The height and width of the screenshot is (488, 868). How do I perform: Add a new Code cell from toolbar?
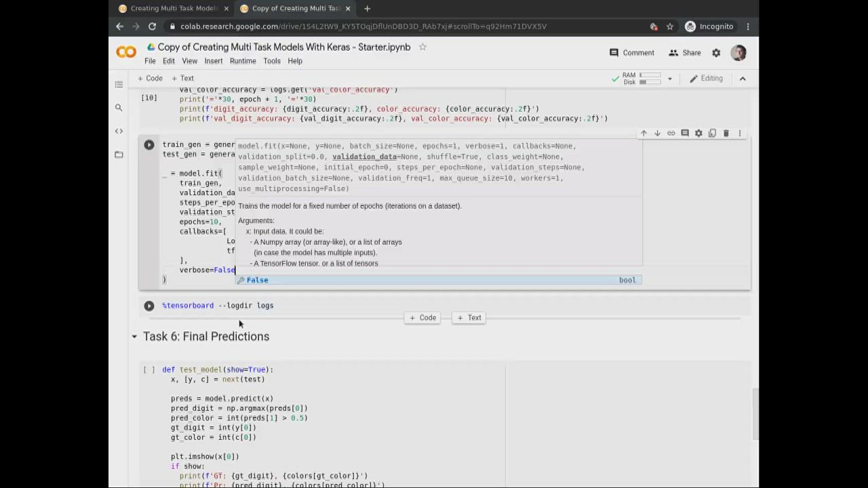click(150, 79)
